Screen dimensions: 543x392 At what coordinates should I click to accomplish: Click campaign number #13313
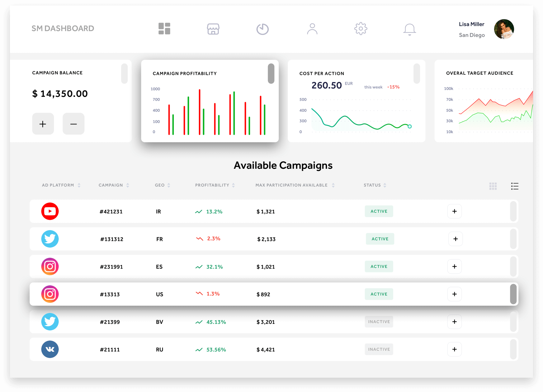point(110,294)
